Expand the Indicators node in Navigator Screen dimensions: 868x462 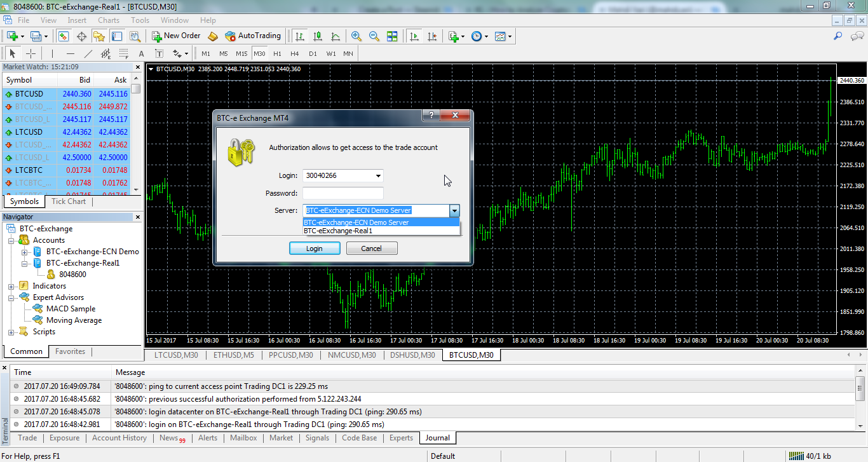click(x=11, y=286)
